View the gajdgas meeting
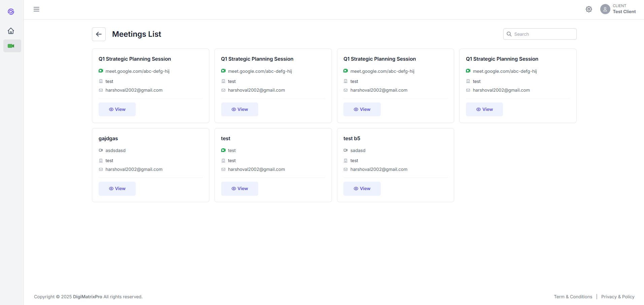Screen dimensions: 644x305 point(117,189)
